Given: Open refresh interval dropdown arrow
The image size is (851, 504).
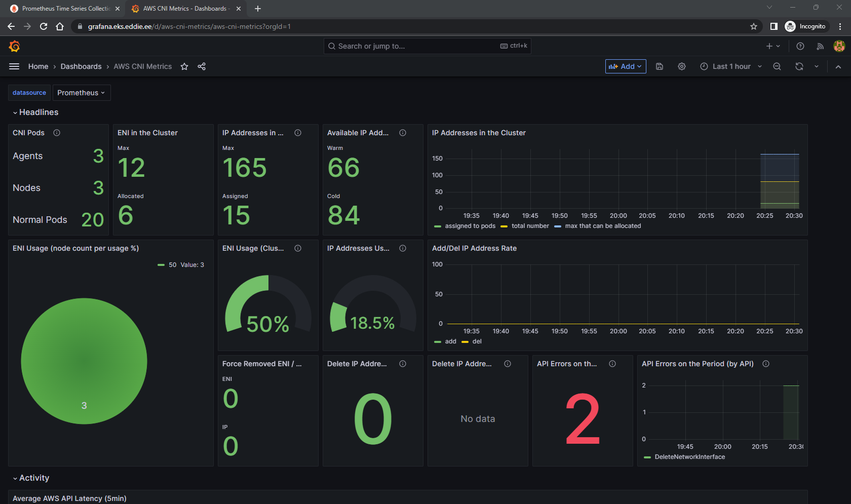Looking at the screenshot, I should coord(817,66).
